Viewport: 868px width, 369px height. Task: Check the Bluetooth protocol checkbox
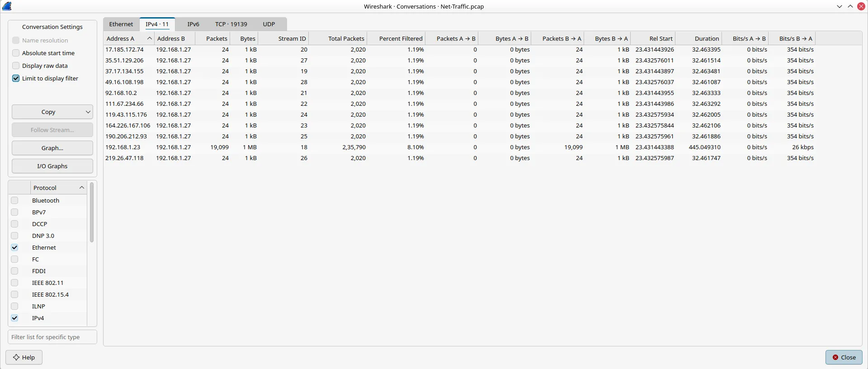[14, 200]
